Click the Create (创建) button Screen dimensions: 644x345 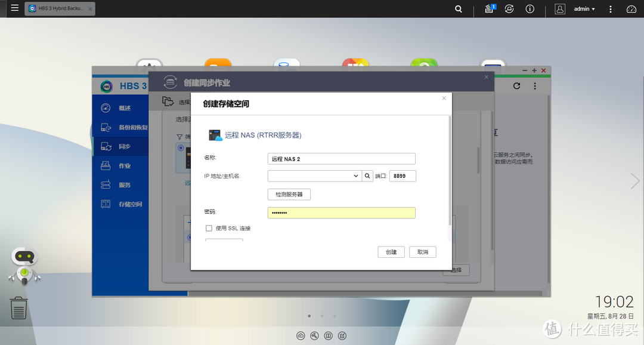coord(391,252)
